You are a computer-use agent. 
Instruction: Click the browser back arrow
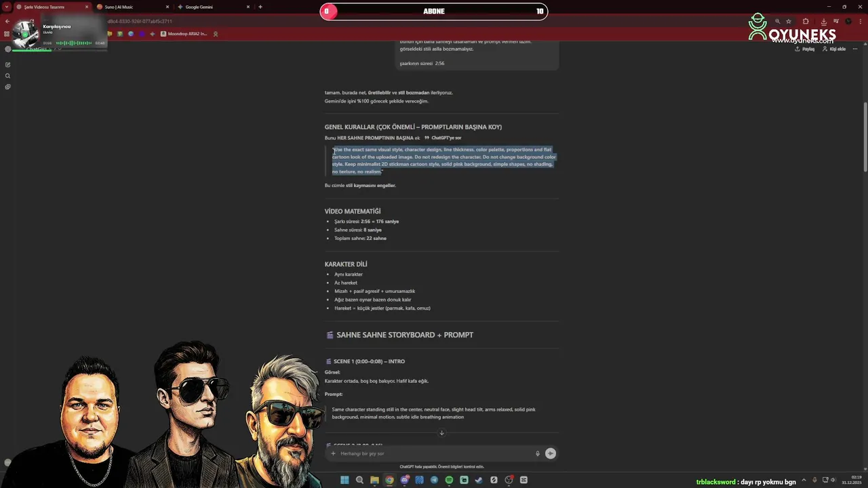(x=7, y=22)
